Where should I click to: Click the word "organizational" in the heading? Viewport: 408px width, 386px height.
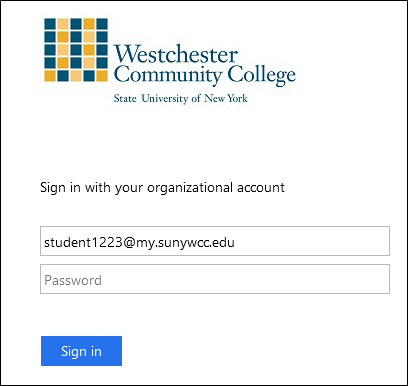pos(190,188)
